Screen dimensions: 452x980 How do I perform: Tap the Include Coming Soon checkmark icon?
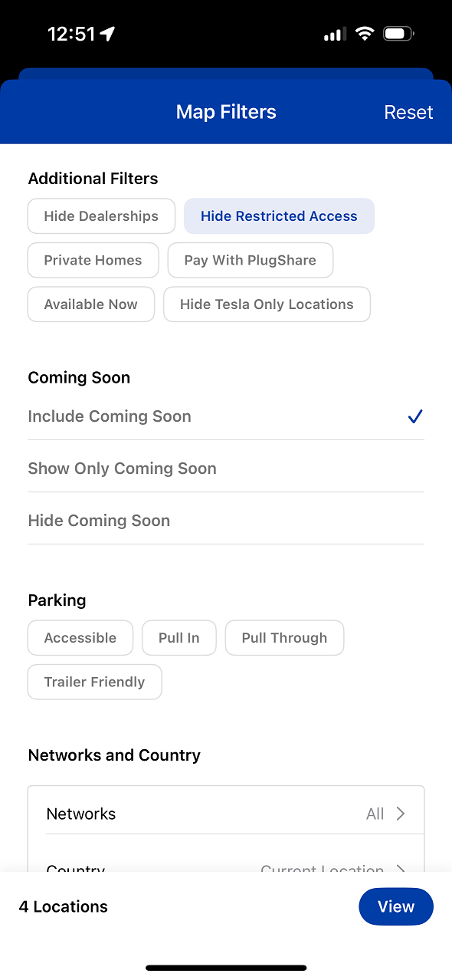point(415,416)
